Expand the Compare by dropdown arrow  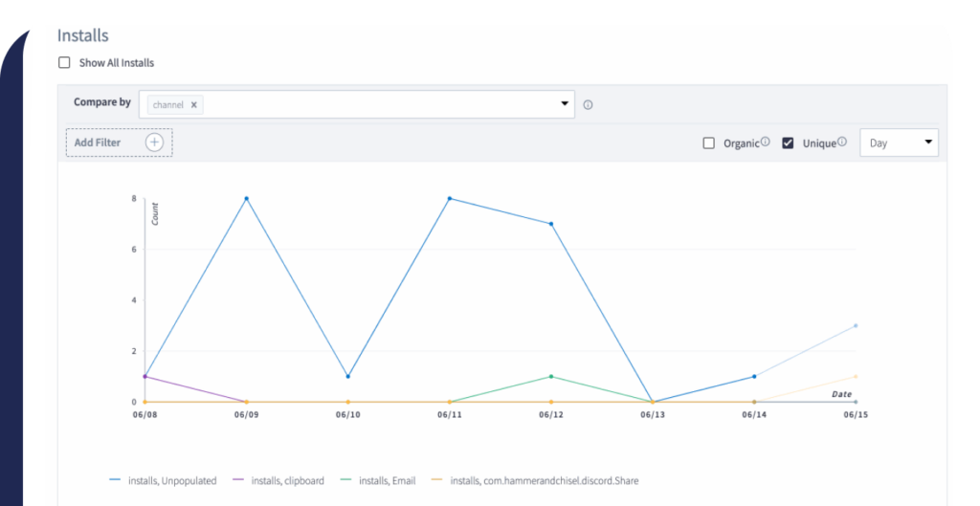pos(564,104)
